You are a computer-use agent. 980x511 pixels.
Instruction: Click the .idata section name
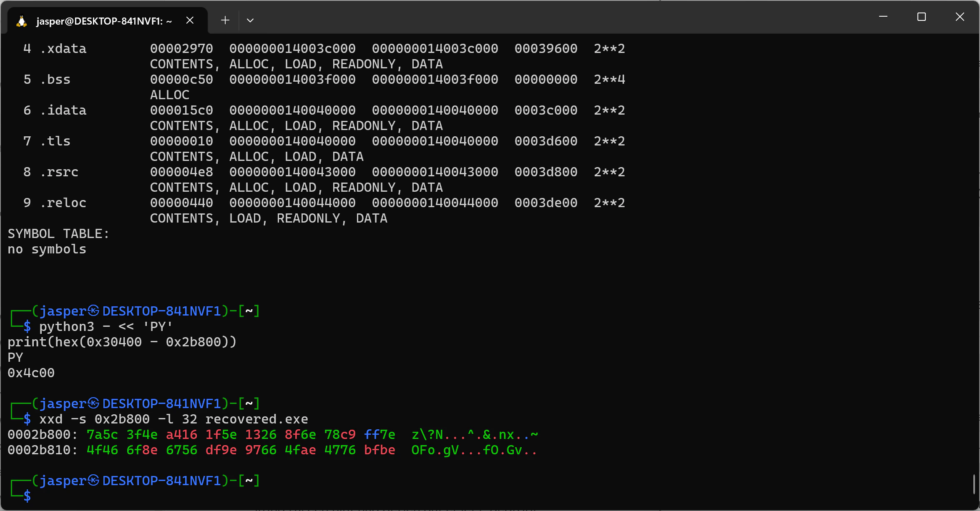pyautogui.click(x=63, y=110)
